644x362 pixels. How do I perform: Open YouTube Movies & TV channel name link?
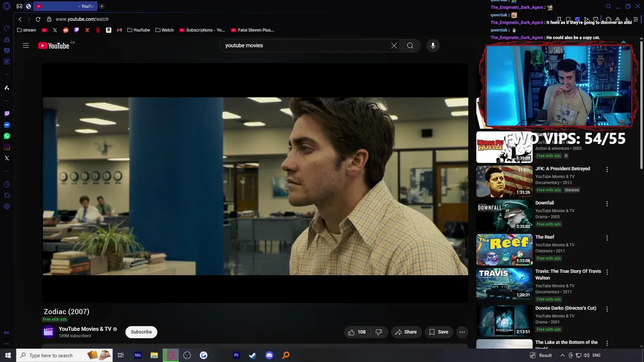pos(85,329)
